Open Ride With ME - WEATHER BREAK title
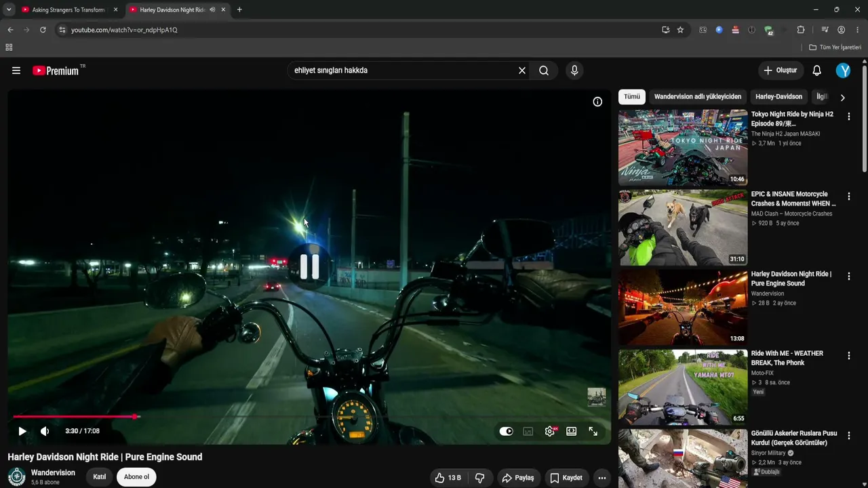 (x=787, y=358)
